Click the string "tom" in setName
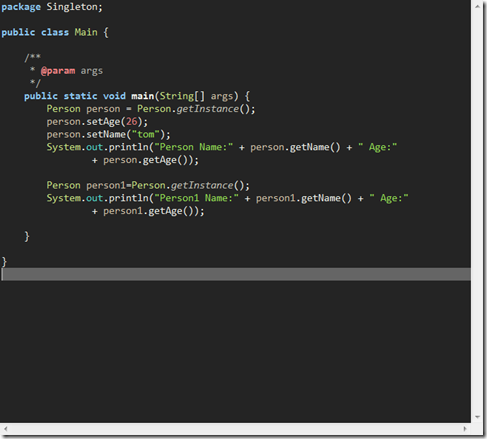This screenshot has width=487, height=439. pos(146,134)
